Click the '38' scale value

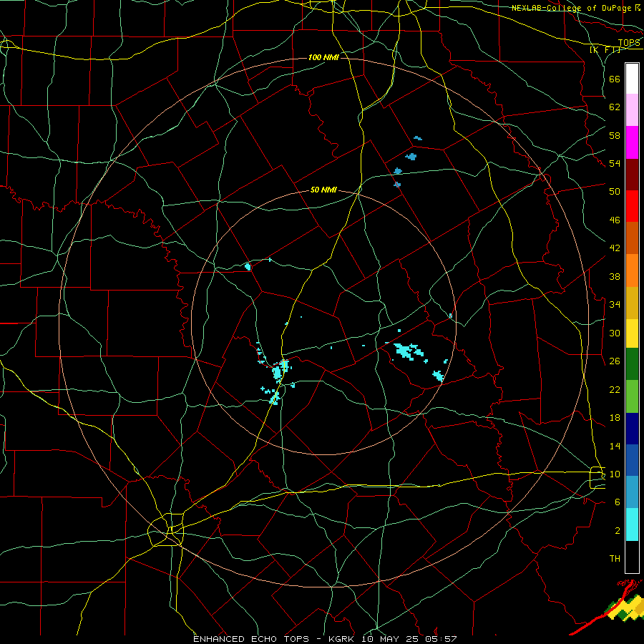(x=615, y=277)
